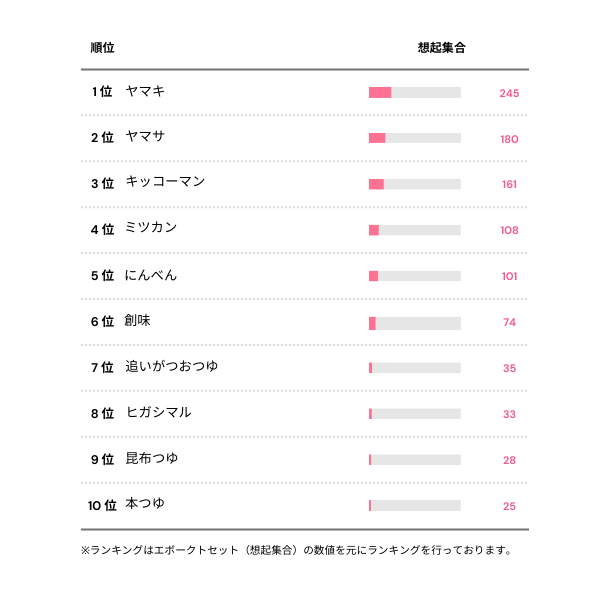Click the ヤマキ brand name in row 1

pyautogui.click(x=145, y=92)
